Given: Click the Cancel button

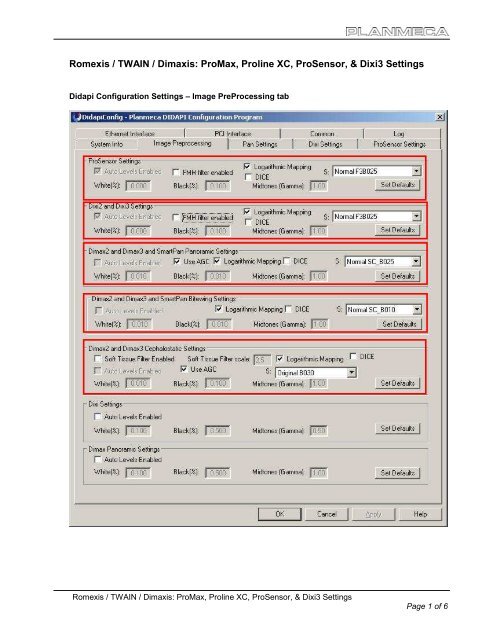Looking at the screenshot, I should click(326, 514).
